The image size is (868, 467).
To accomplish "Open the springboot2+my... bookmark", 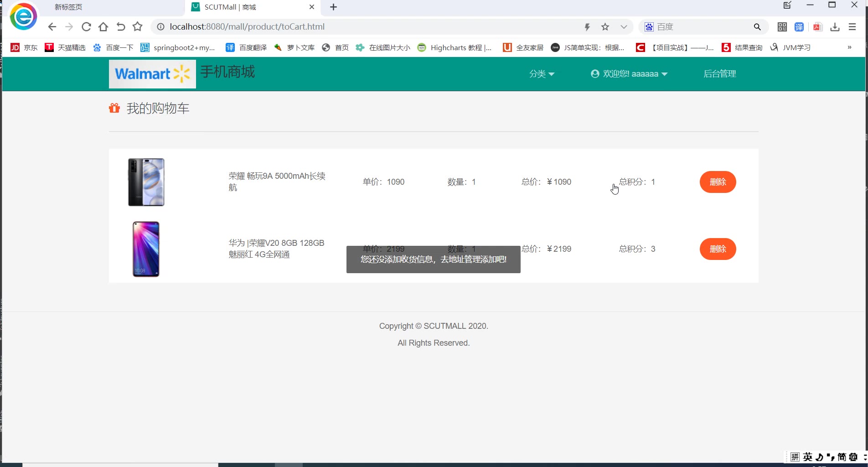I will 177,47.
